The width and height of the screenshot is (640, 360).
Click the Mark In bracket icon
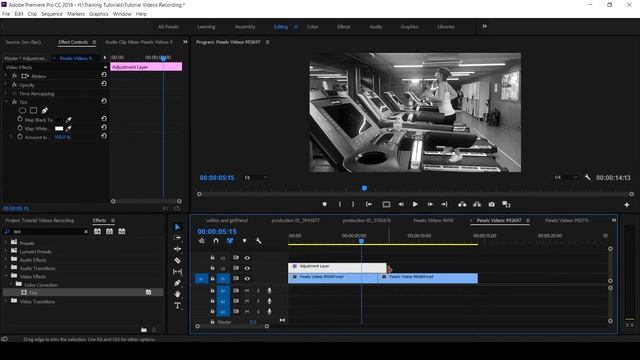(340, 204)
